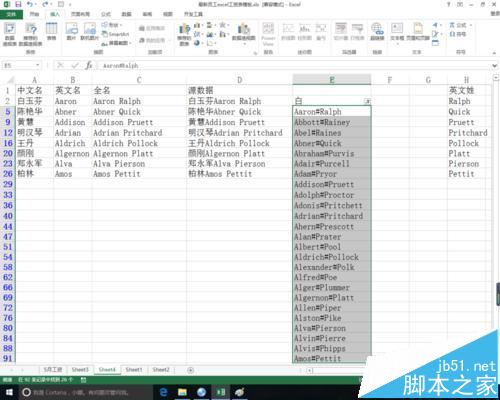This screenshot has height=400, width=500.
Task: Switch to the 5月工资 sheet tab
Action: click(x=53, y=370)
